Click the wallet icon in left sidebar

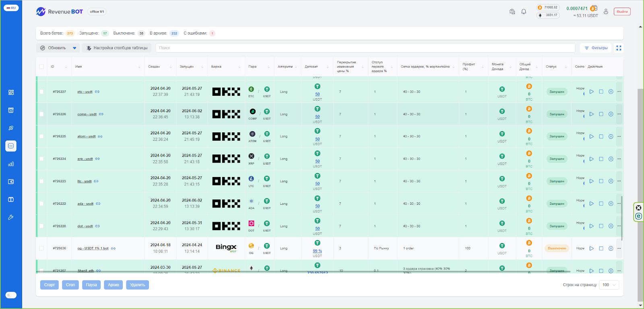(x=11, y=182)
